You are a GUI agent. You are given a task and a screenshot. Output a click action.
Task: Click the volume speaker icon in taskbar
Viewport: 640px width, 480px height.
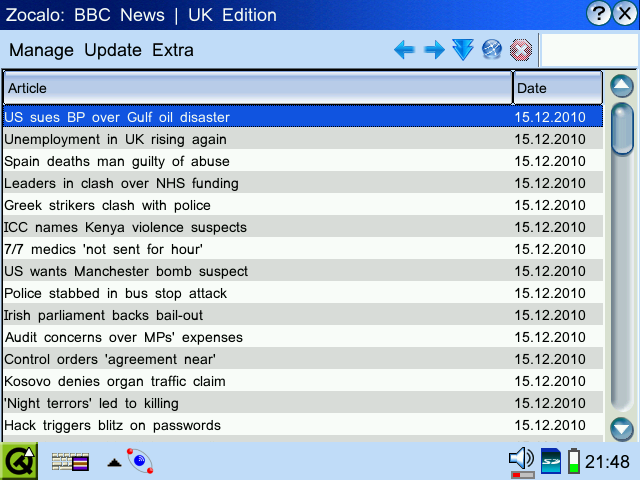click(521, 460)
